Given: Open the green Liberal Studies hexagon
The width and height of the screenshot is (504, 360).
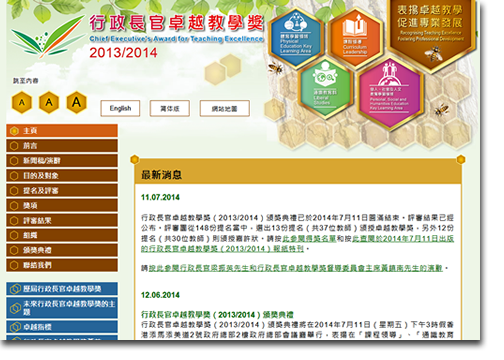Looking at the screenshot, I should pos(325,88).
